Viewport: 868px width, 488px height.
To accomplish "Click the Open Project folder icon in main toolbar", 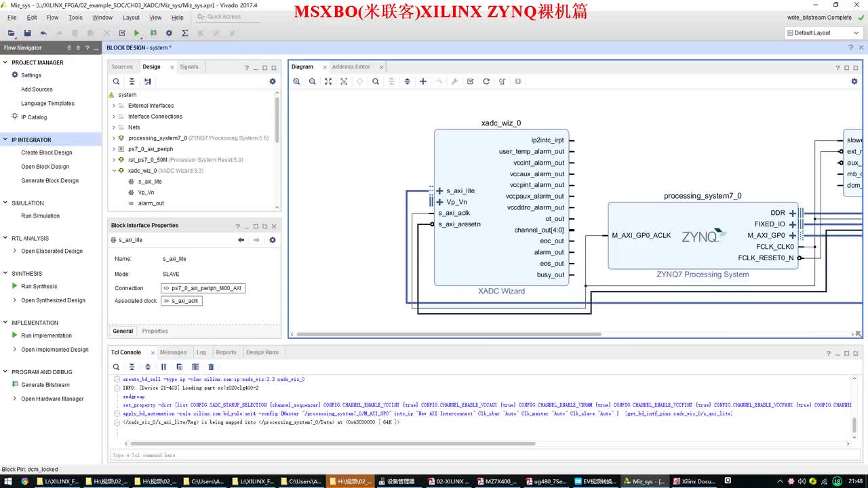I will coord(12,33).
